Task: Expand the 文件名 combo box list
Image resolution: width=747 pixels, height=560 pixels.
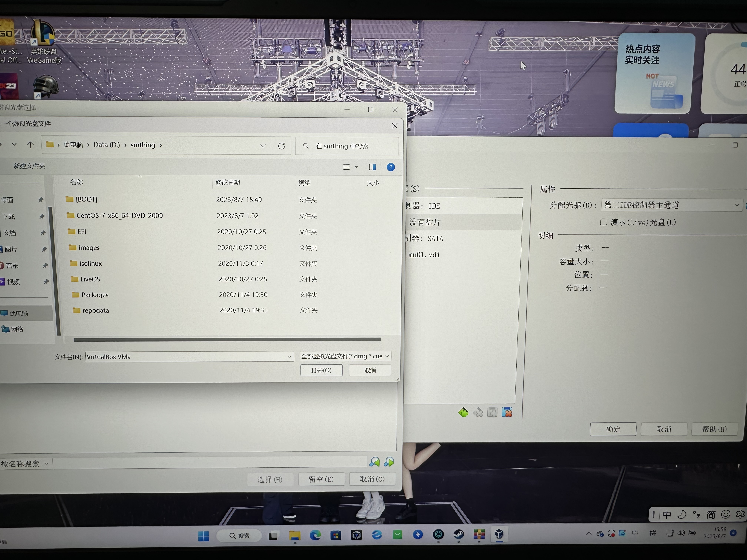Action: (289, 356)
